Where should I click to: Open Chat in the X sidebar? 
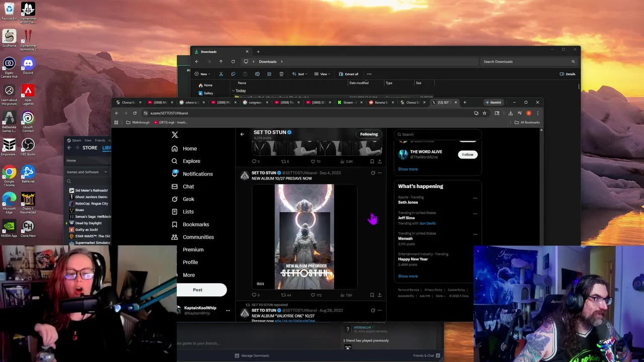point(183,187)
